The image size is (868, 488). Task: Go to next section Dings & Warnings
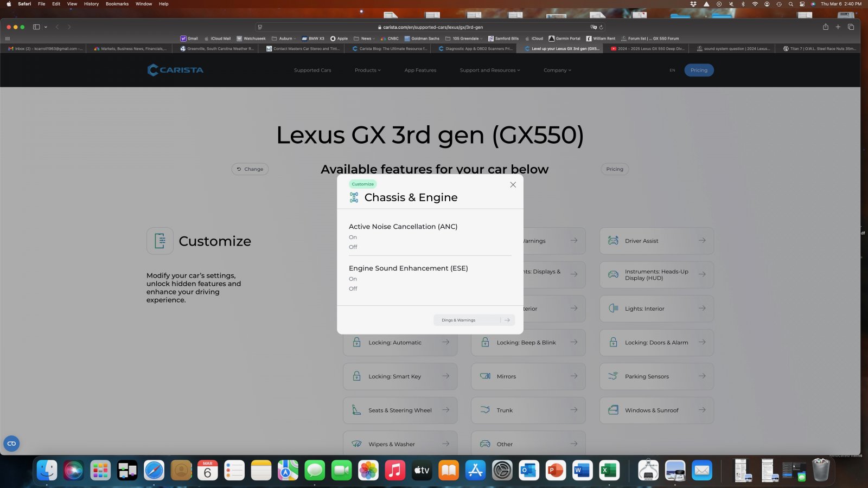coord(474,320)
